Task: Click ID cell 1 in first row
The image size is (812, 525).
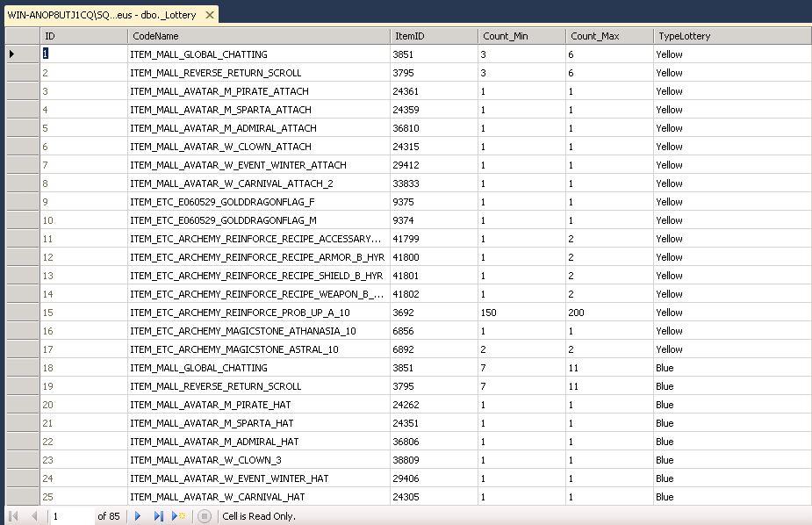Action: (x=83, y=54)
